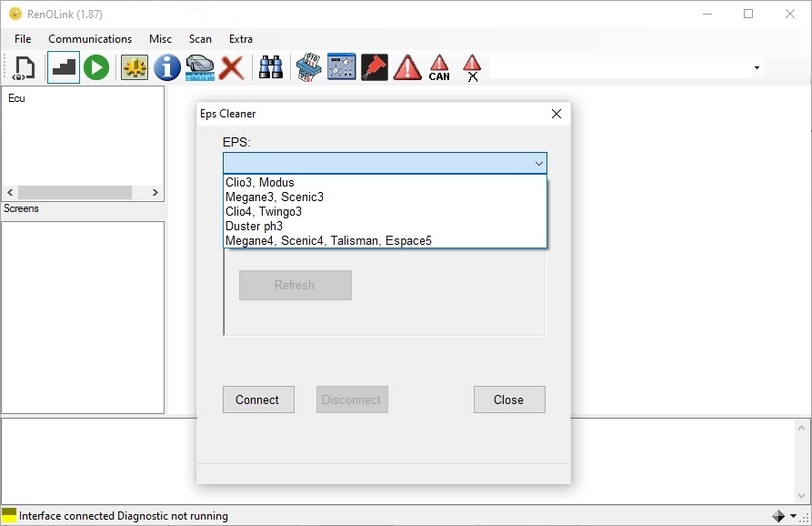Expand the EPS combo box arrow
The width and height of the screenshot is (812, 526).
coord(538,164)
